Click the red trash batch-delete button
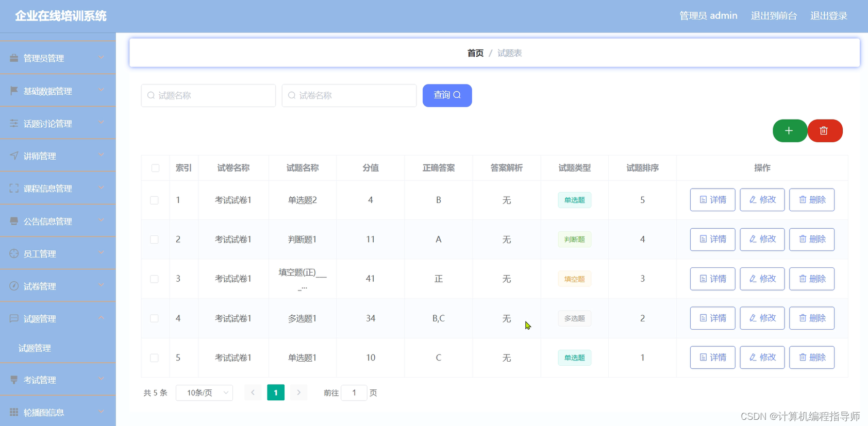The height and width of the screenshot is (426, 868). click(825, 131)
